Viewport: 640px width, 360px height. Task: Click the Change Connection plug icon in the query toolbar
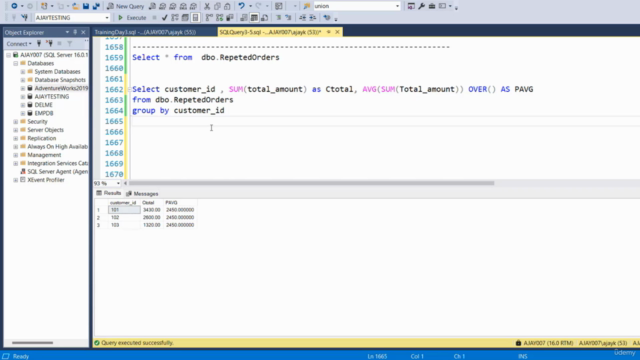pyautogui.click(x=24, y=18)
